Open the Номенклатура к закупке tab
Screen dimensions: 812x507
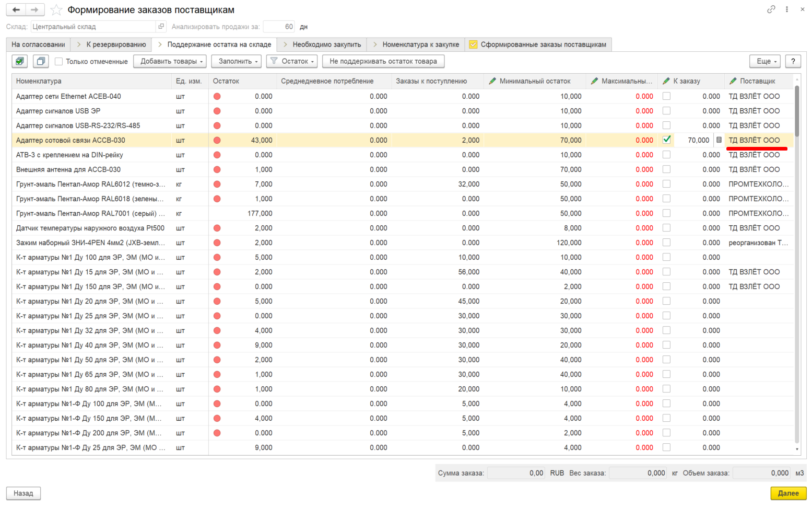[x=416, y=44]
